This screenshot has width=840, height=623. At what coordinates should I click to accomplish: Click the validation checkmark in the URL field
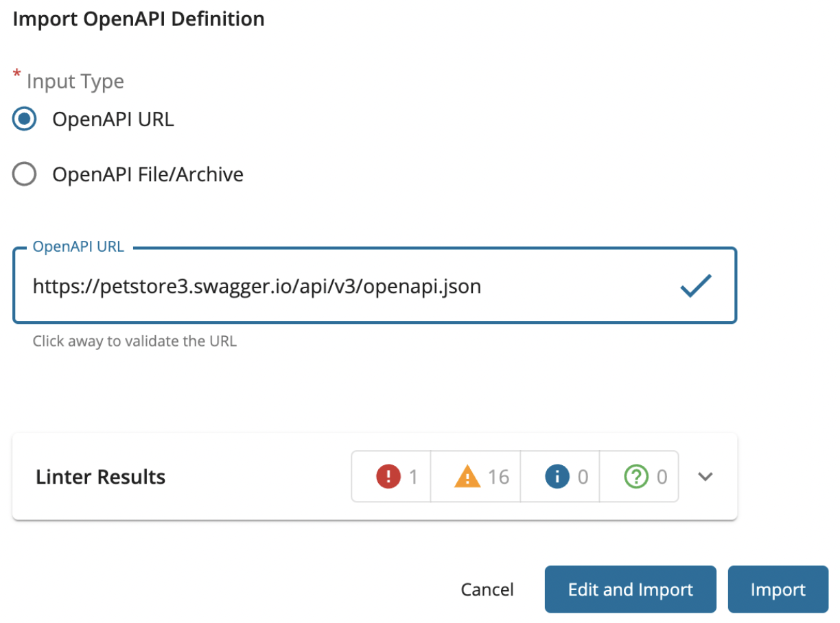pyautogui.click(x=696, y=285)
